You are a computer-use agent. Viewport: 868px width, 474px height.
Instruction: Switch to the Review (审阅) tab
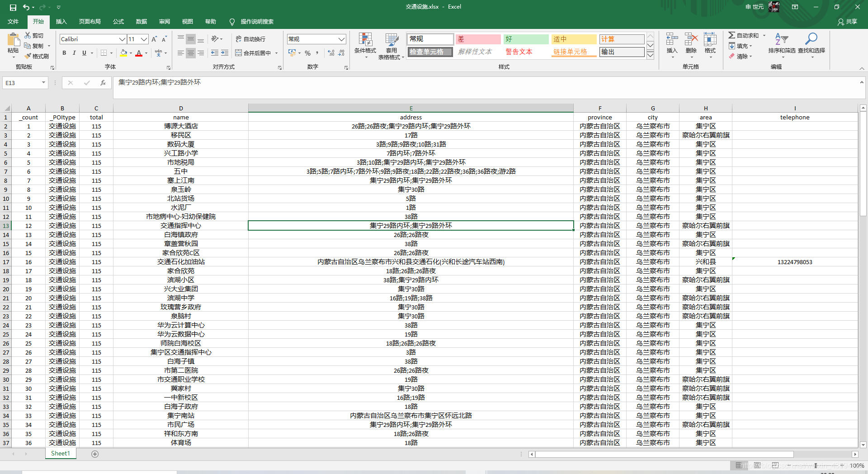[x=165, y=22]
